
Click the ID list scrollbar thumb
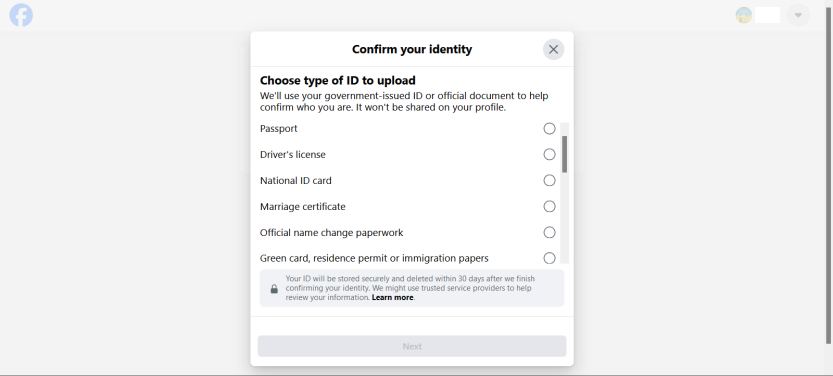(x=565, y=154)
